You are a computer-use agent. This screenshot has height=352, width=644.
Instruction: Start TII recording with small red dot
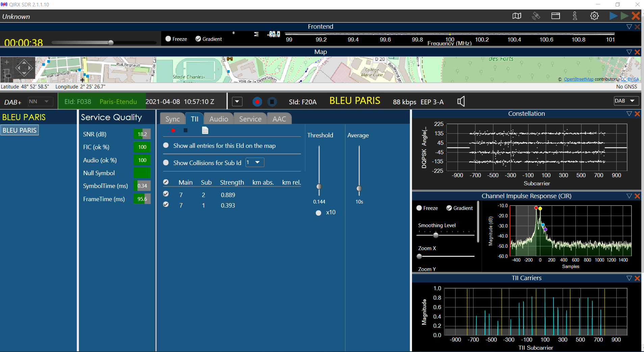tap(173, 130)
